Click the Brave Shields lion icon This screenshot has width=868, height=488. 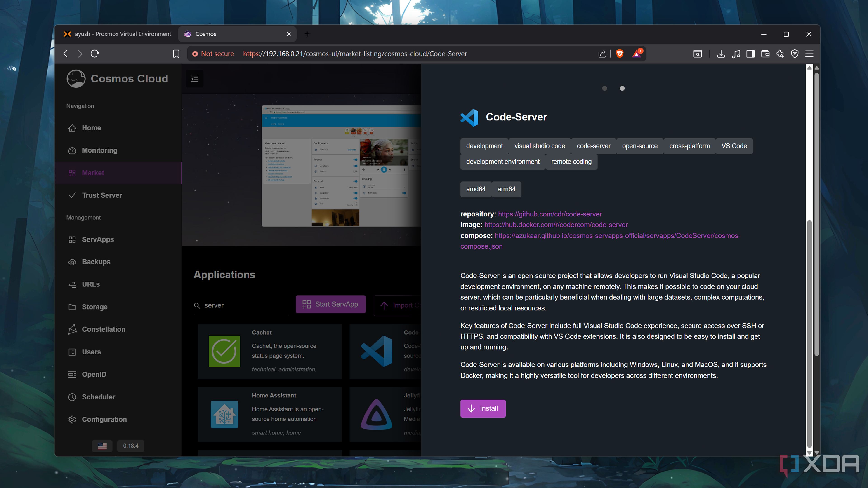pos(619,54)
